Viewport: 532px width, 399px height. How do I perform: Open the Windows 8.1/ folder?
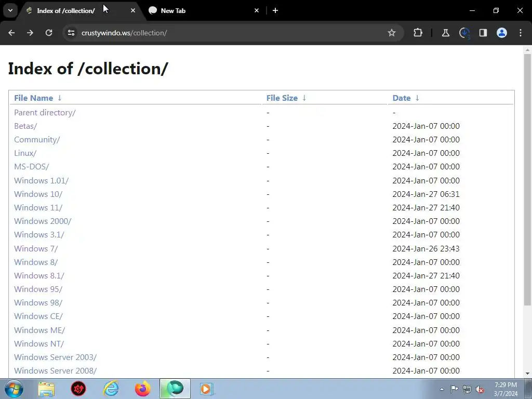click(x=39, y=276)
